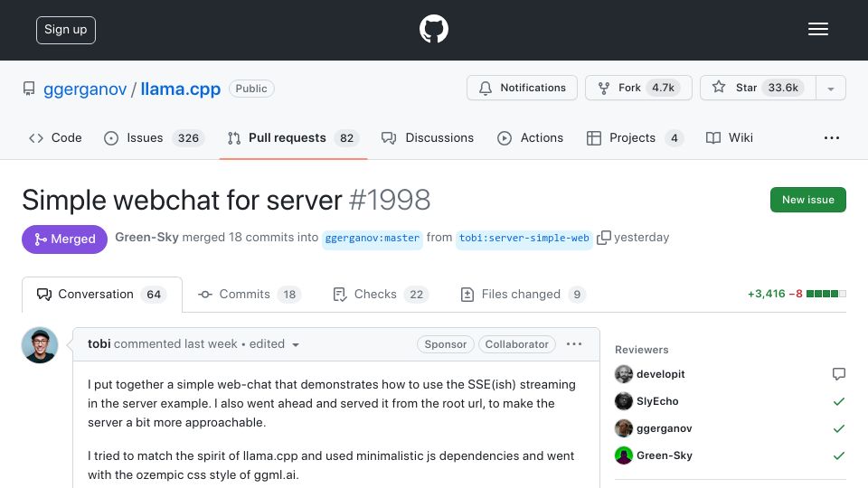
Task: Click Green-Sky's reviewer avatar
Action: tap(624, 455)
